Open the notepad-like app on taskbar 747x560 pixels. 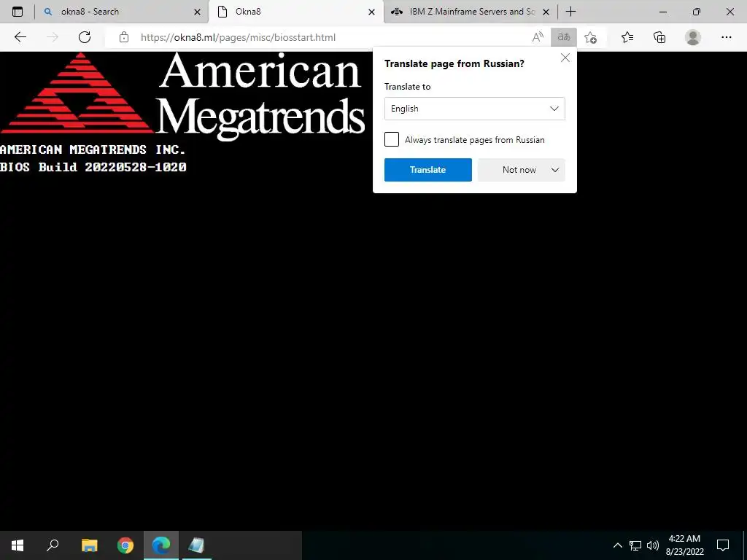(x=196, y=545)
